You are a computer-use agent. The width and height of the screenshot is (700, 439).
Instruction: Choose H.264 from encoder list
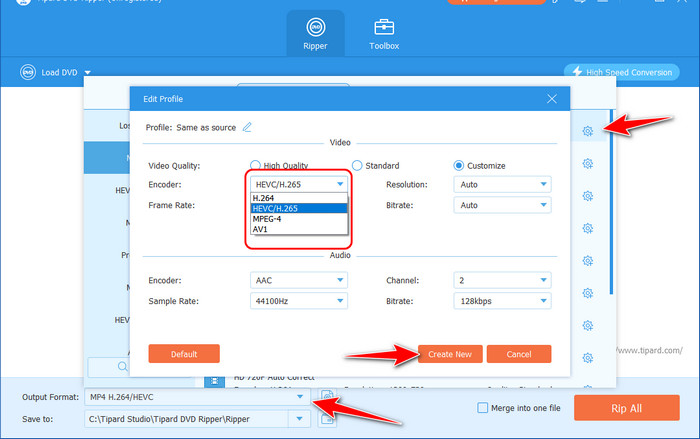pyautogui.click(x=299, y=198)
